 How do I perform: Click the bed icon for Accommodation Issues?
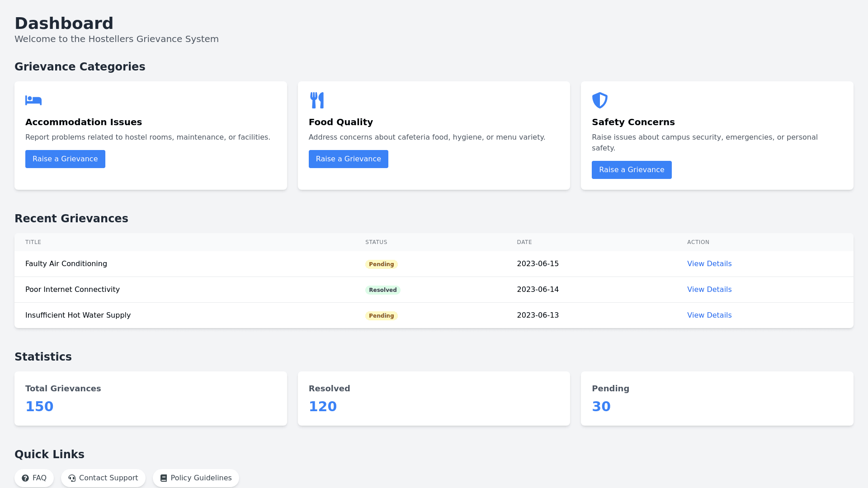pyautogui.click(x=33, y=100)
